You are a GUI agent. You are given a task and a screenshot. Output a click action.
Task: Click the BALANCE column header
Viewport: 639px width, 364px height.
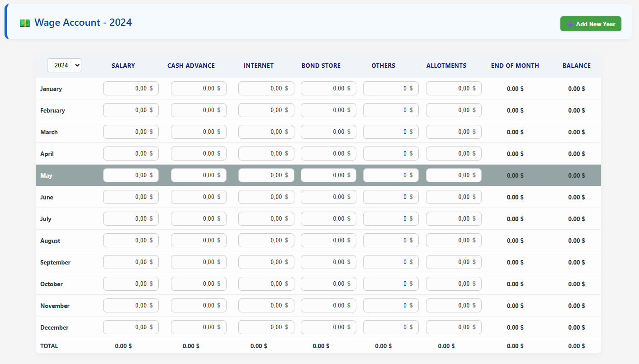point(577,66)
